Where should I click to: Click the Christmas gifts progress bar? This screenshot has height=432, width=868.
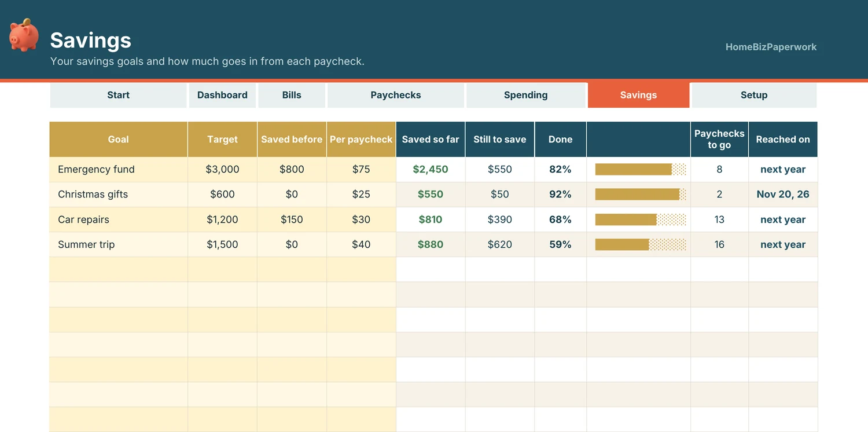click(641, 195)
